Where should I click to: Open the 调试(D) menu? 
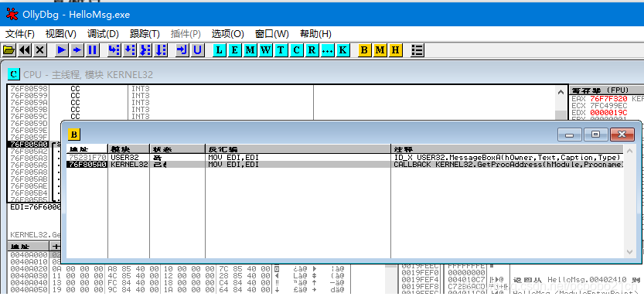coord(103,34)
